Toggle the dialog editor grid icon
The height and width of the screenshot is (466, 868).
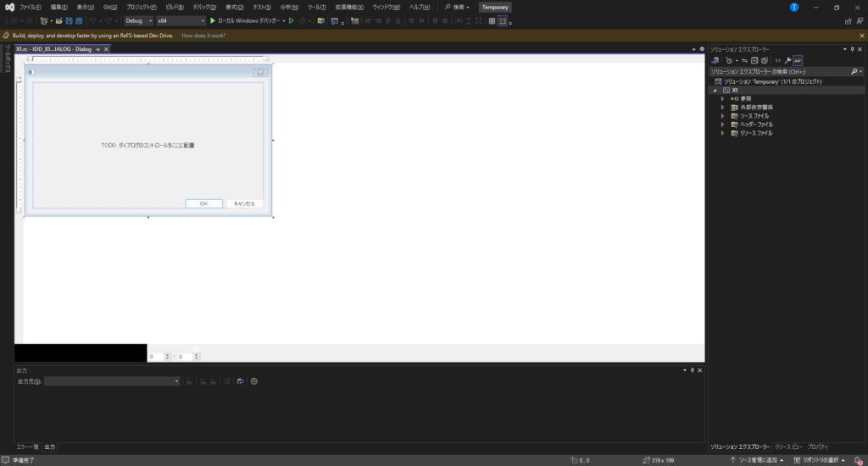tap(492, 20)
